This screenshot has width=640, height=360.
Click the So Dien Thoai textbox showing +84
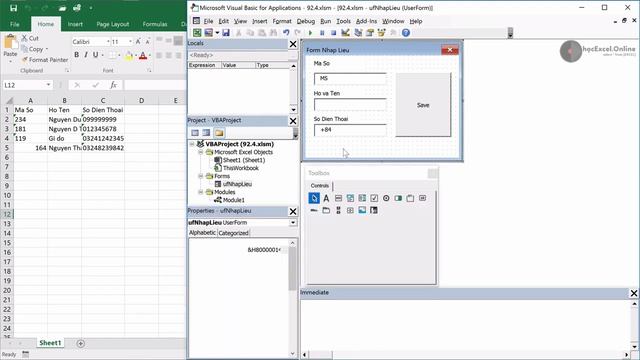coord(350,130)
